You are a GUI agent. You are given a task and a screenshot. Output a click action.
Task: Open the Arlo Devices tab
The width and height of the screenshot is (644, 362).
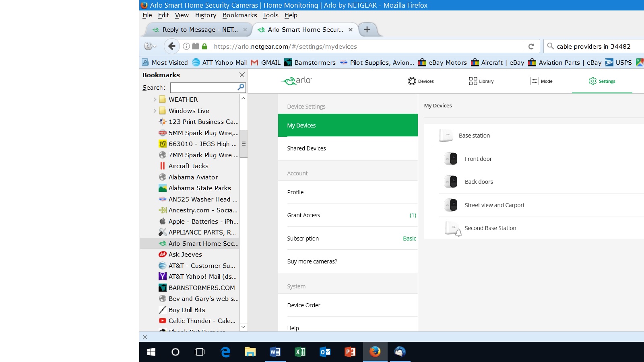(x=421, y=81)
